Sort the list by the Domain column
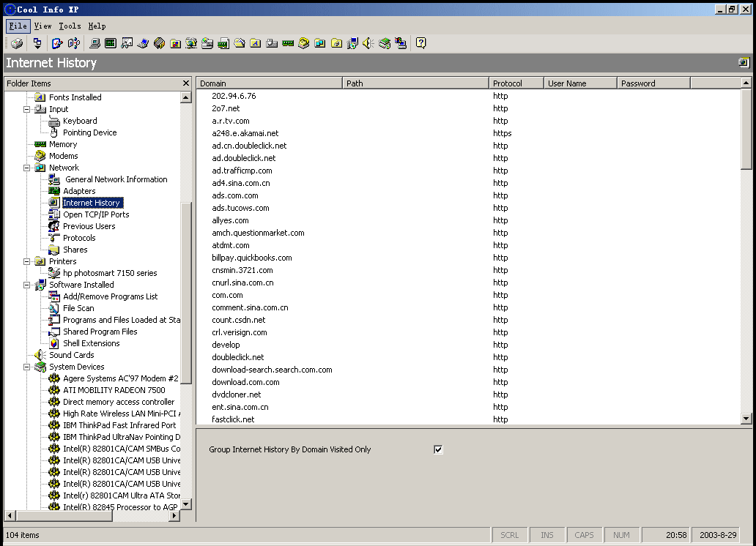Viewport: 756px width, 546px height. 270,83
